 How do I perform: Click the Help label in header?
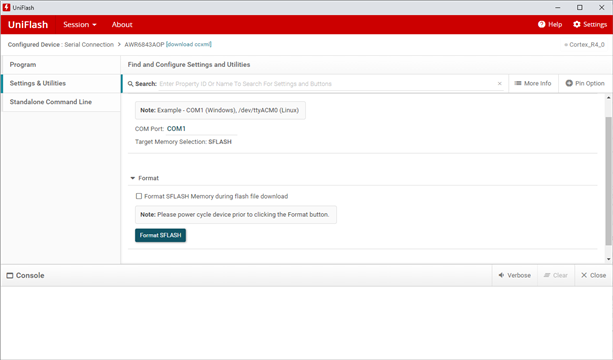(x=555, y=25)
